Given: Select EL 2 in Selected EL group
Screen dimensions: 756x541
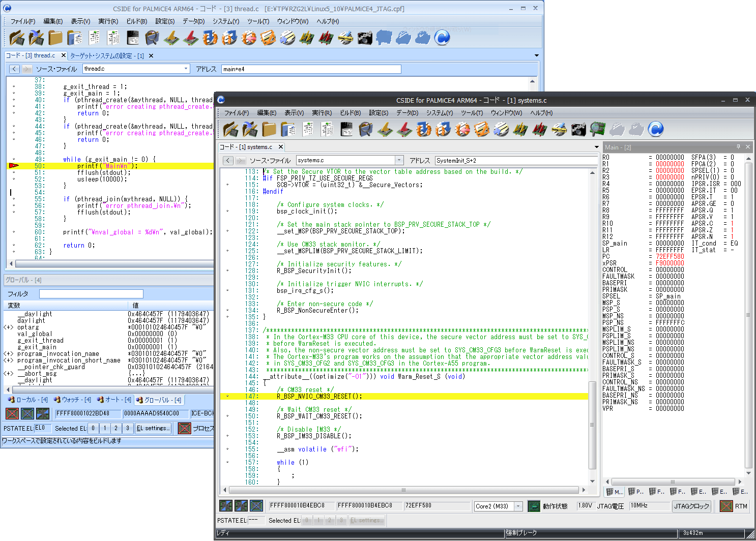Looking at the screenshot, I should coord(116,429).
